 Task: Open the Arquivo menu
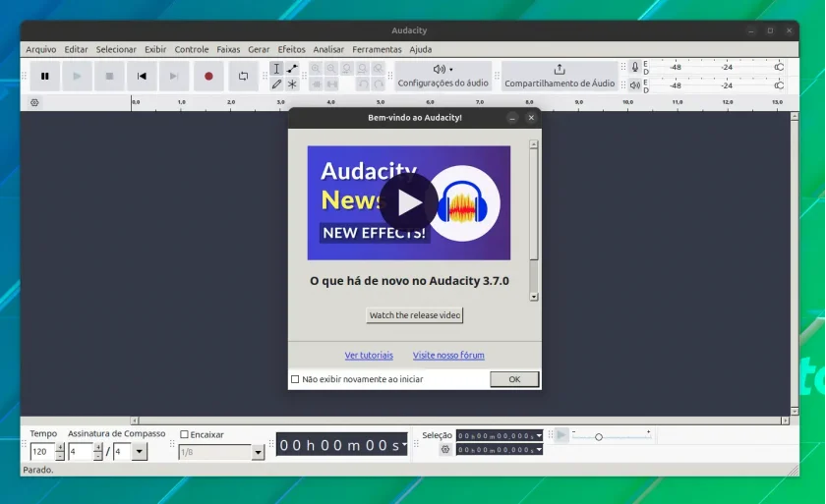[x=41, y=49]
